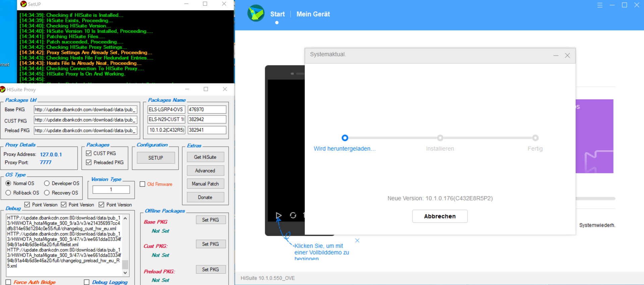644x285 pixels.
Task: Enable Force Auth Bridge checkbox
Action: click(x=8, y=282)
